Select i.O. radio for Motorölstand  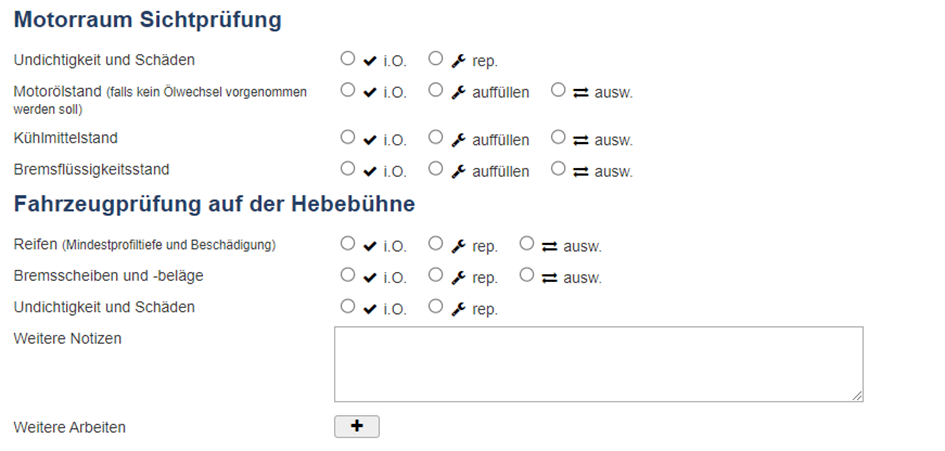[x=348, y=90]
